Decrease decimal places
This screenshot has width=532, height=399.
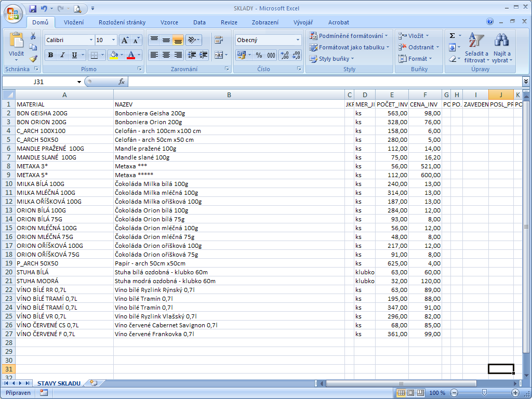coord(296,55)
